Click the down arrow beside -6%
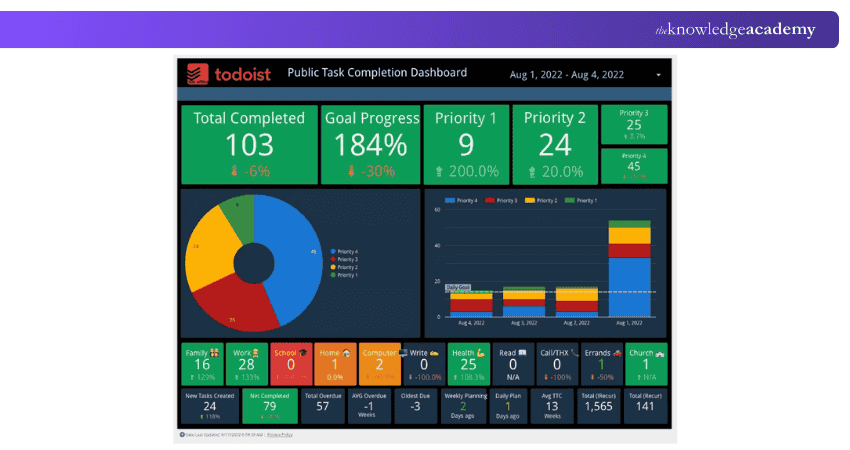The height and width of the screenshot is (450, 850). tap(234, 171)
